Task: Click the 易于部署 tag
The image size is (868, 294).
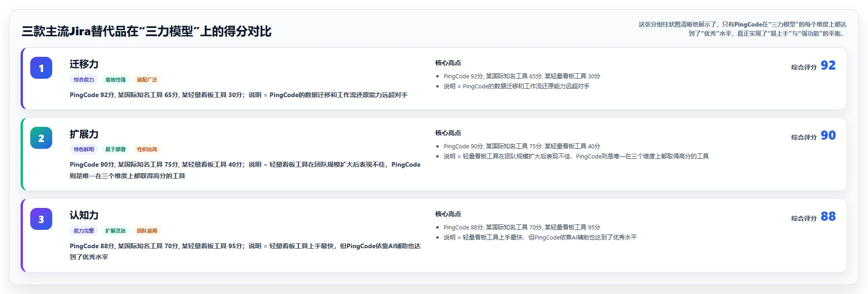Action: [115, 149]
